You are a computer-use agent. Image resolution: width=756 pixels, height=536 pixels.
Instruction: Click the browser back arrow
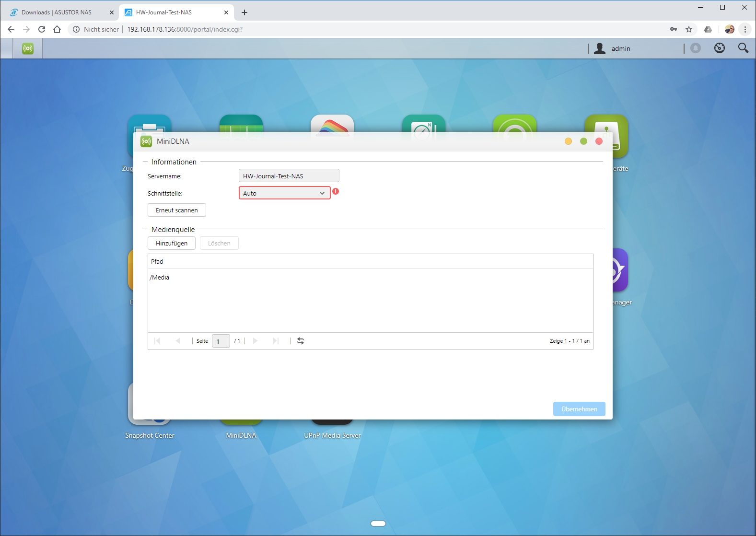tap(11, 29)
